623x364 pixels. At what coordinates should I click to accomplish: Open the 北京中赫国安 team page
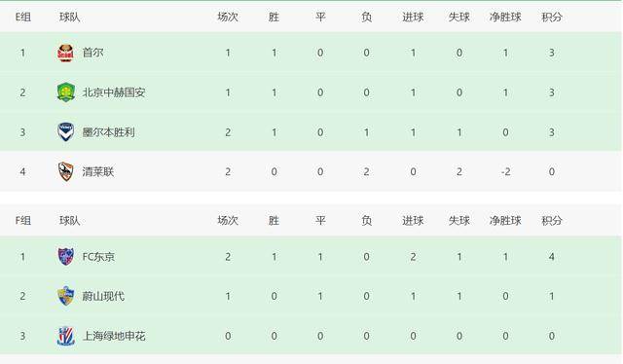(x=114, y=92)
